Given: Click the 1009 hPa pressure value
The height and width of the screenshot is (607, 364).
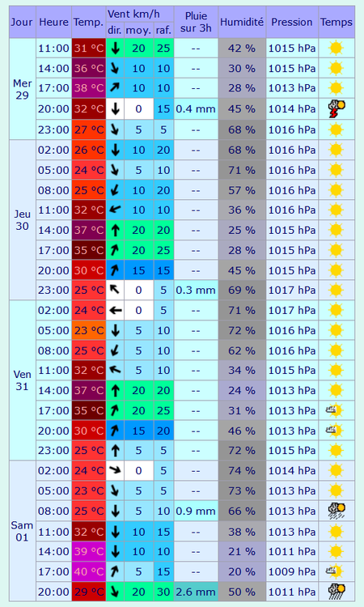Looking at the screenshot, I should [292, 571].
